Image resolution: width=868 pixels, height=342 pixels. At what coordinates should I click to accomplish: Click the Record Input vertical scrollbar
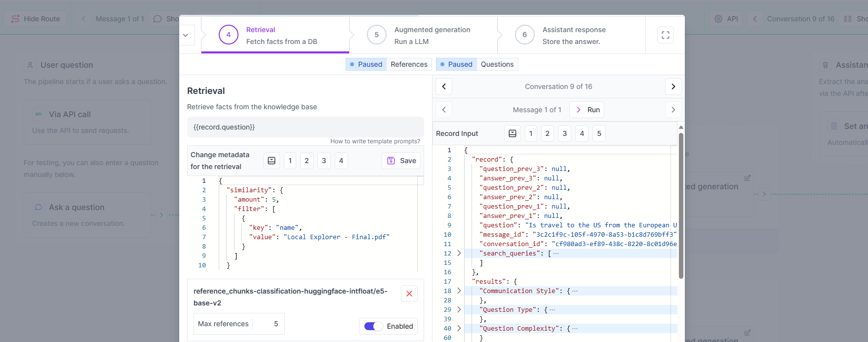(x=681, y=206)
